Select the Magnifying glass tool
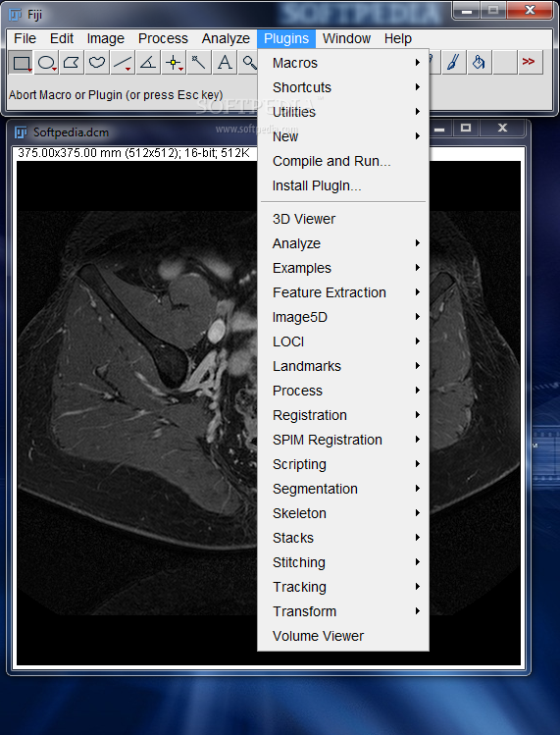The height and width of the screenshot is (735, 560). [x=248, y=63]
